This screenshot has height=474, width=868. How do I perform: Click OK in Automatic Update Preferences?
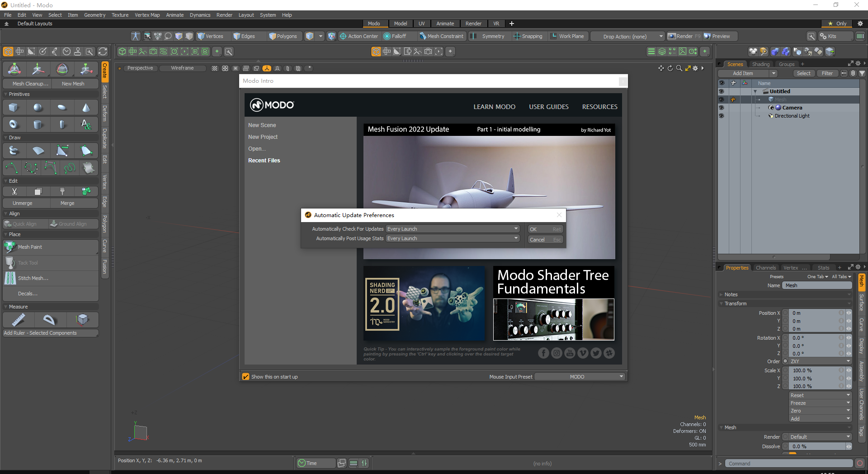tap(545, 229)
